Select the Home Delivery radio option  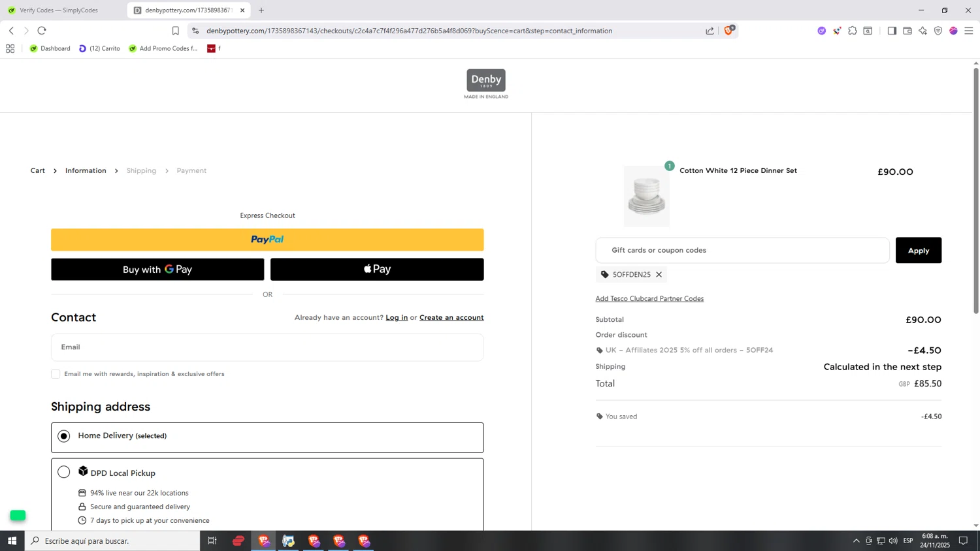[63, 435]
